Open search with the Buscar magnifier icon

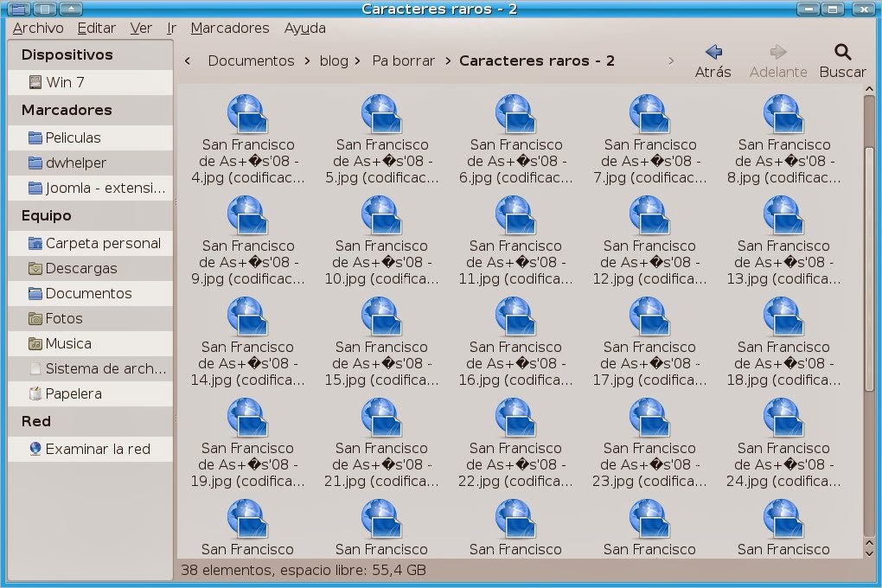click(842, 53)
